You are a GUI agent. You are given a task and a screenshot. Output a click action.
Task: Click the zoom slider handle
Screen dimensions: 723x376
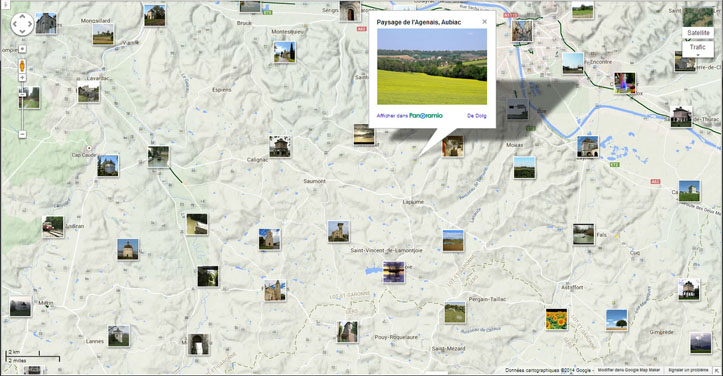pyautogui.click(x=22, y=94)
